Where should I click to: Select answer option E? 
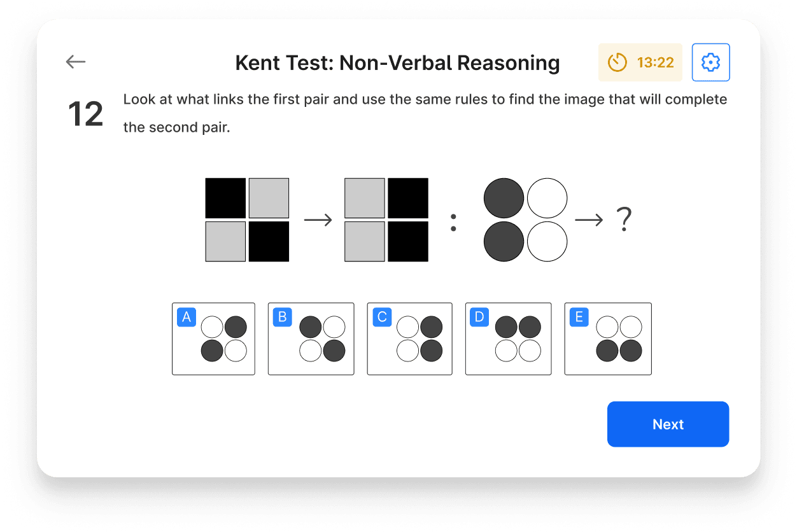tap(608, 339)
